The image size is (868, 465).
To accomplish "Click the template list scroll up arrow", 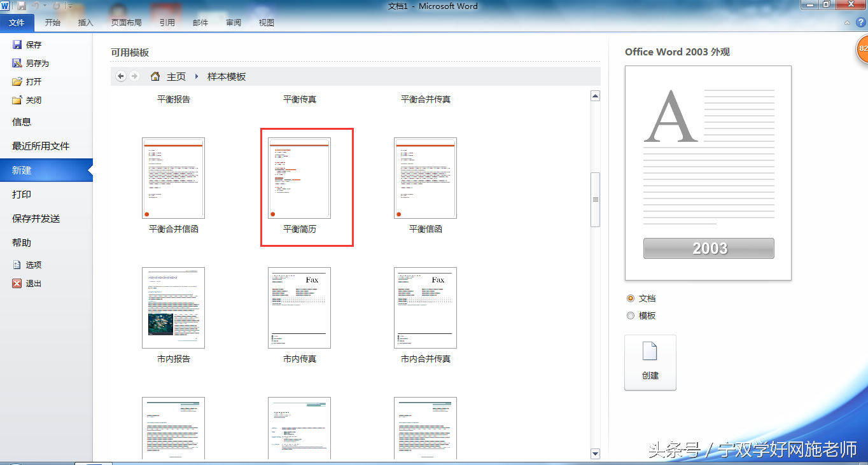I will click(595, 96).
